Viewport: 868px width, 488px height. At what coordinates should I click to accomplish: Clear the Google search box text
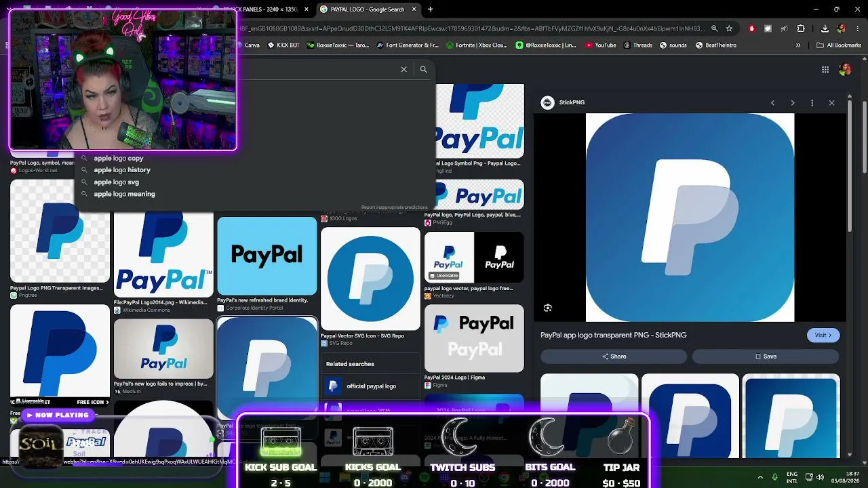click(x=403, y=69)
